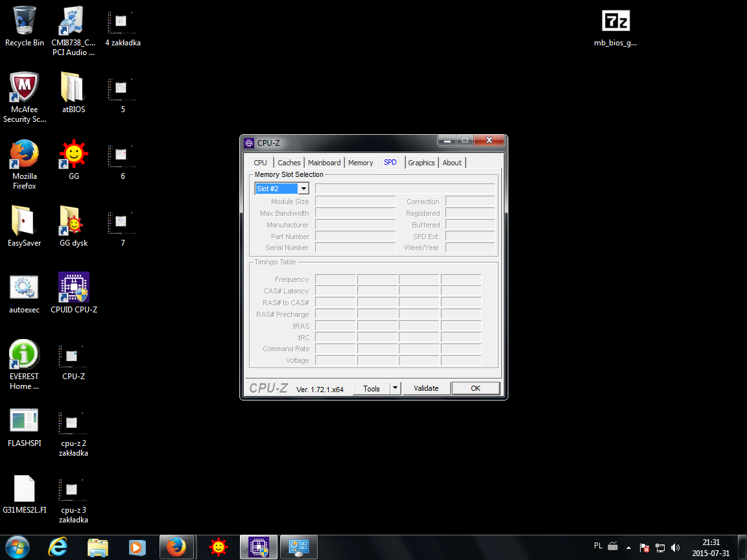Switch to the About tab
Screen dimensions: 747x560
(451, 163)
